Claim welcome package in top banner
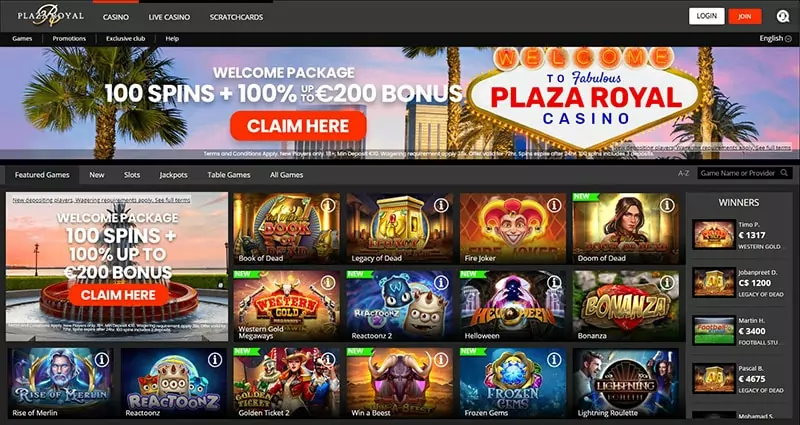This screenshot has height=425, width=800. (x=298, y=126)
